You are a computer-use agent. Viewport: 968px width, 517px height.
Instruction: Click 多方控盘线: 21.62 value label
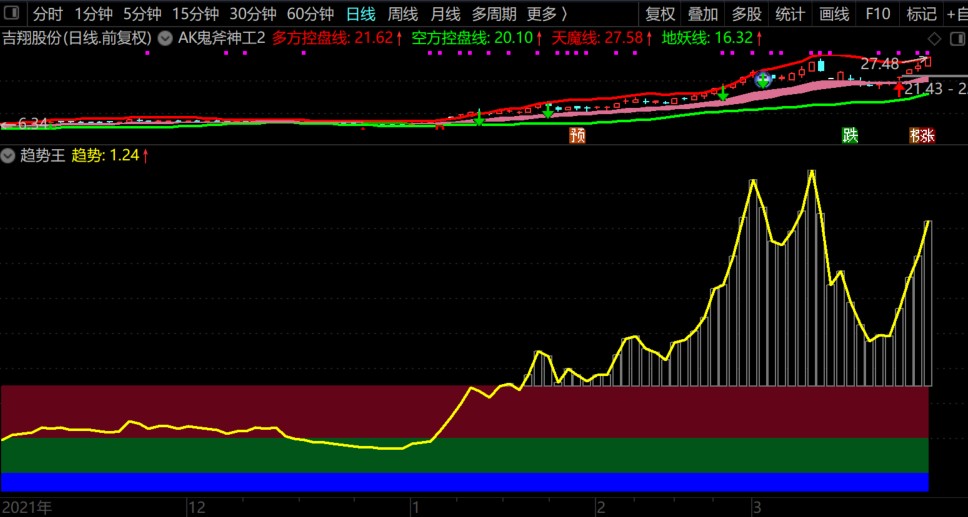pos(337,39)
